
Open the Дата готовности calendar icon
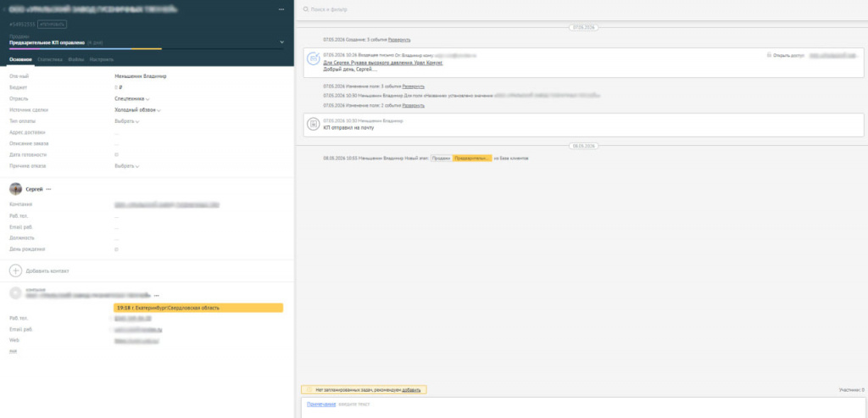[116, 155]
